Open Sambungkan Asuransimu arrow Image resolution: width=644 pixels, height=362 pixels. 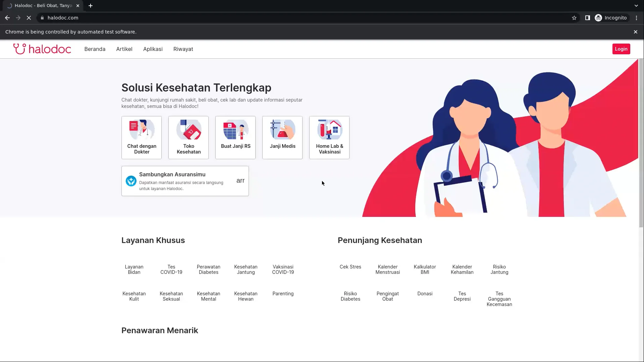click(x=240, y=181)
